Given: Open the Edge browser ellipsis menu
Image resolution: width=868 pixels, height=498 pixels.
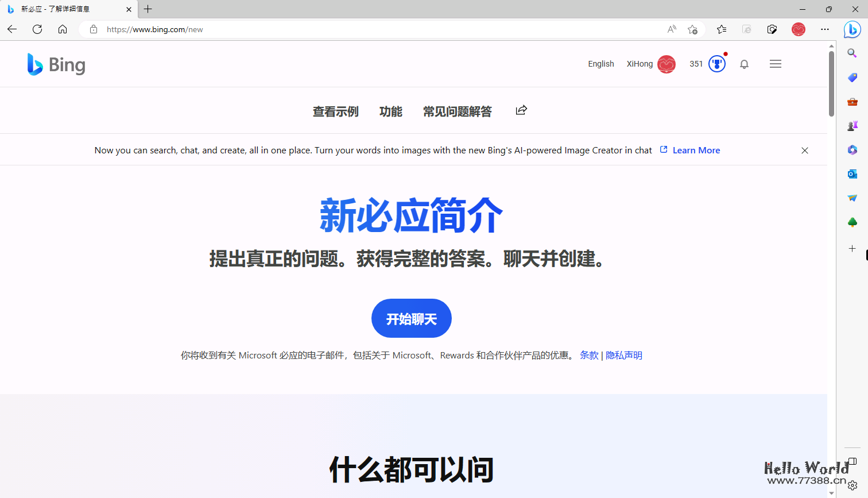Looking at the screenshot, I should pos(825,29).
